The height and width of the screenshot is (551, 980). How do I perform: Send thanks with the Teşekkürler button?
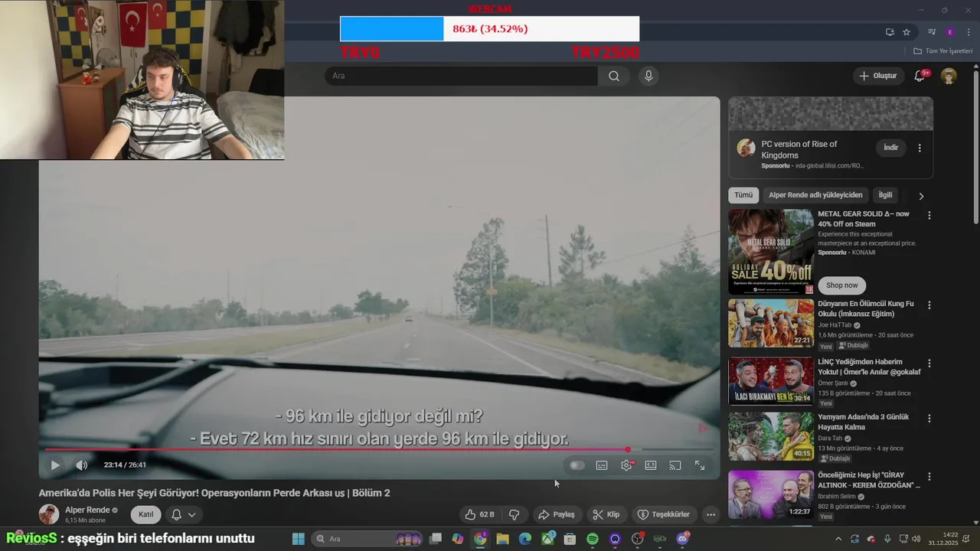coord(664,514)
